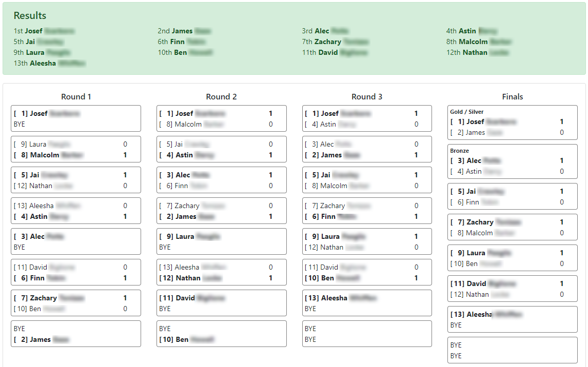This screenshot has width=588, height=367.
Task: Click 8th place Malcolm in Results
Action: [479, 42]
